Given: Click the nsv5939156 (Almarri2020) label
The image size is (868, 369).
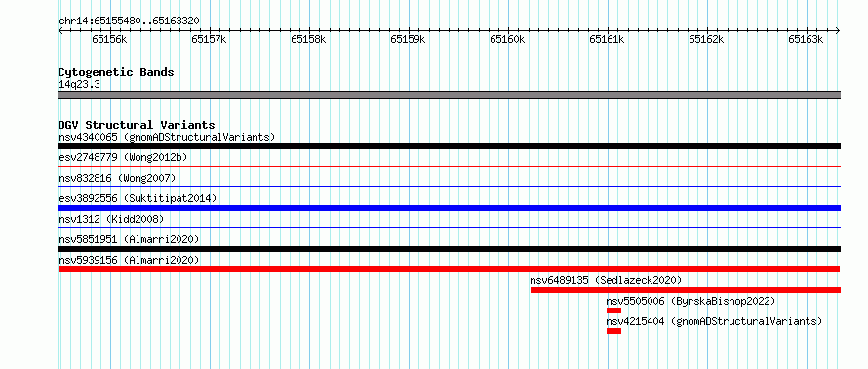Looking at the screenshot, I should tap(129, 260).
